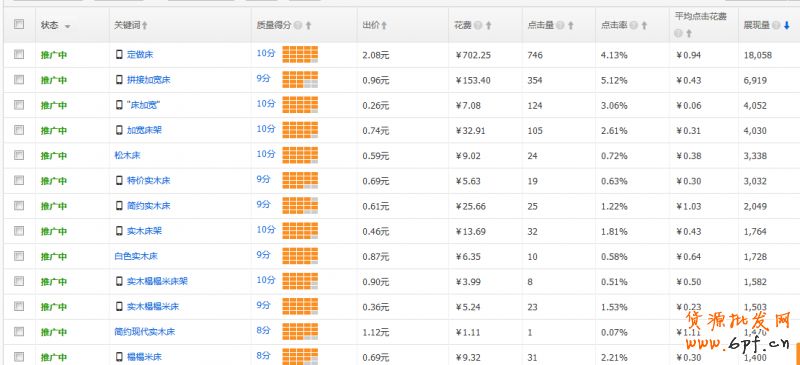The image size is (800, 365).
Task: Tick select-all checkbox in table header
Action: point(19,24)
